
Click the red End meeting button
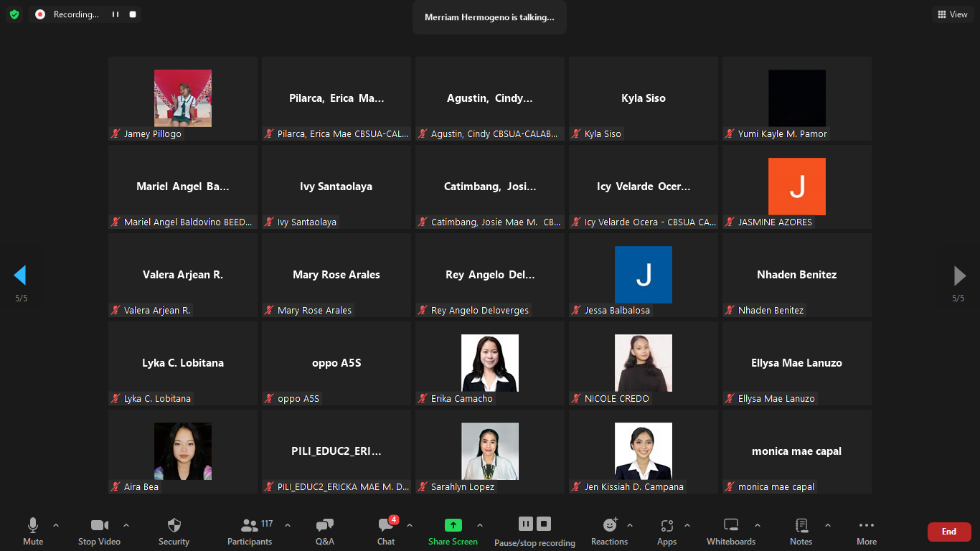pos(948,532)
